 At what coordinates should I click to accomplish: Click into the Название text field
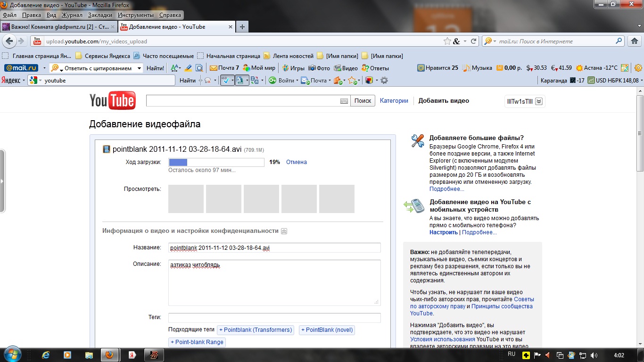click(x=274, y=248)
